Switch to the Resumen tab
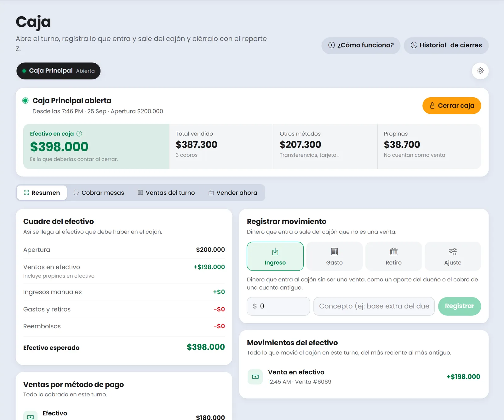504x420 pixels. pos(42,193)
